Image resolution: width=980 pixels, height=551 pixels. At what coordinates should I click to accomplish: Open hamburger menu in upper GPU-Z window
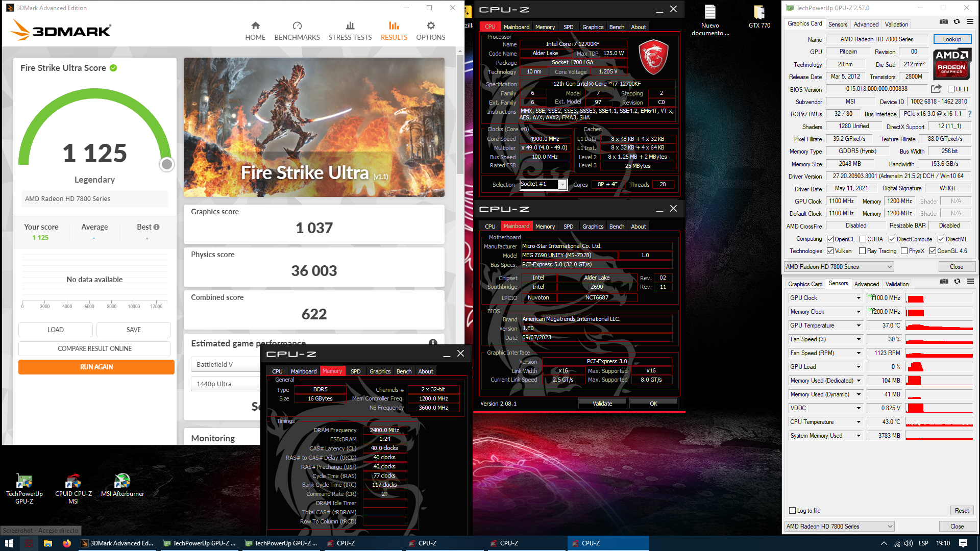coord(970,21)
